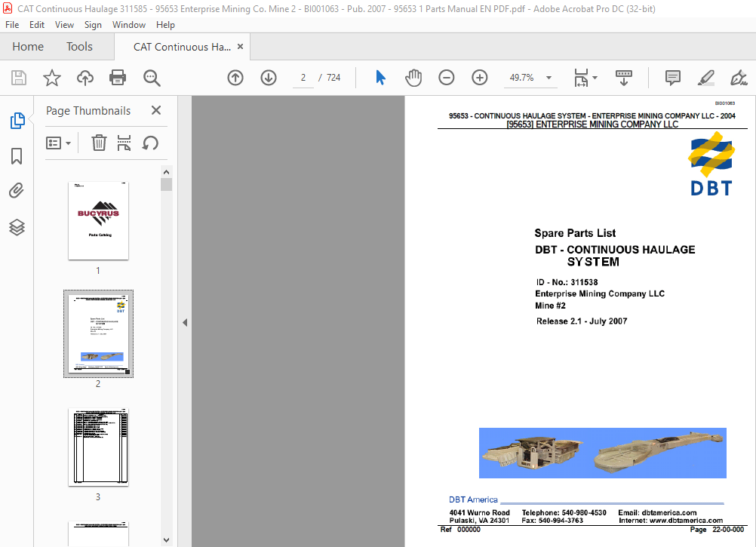Activate the Hand pan tool

413,78
